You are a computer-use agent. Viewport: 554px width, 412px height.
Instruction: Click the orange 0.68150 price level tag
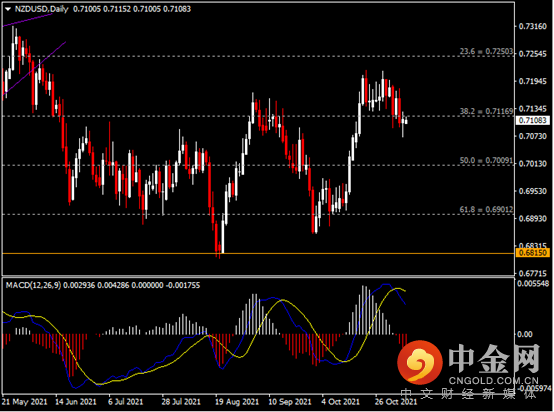[x=533, y=253]
